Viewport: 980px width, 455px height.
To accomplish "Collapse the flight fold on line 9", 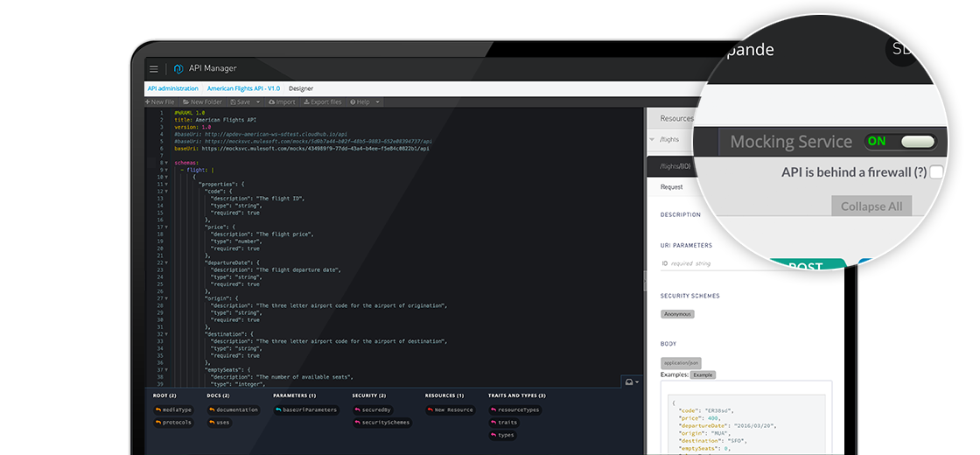I will coord(167,170).
